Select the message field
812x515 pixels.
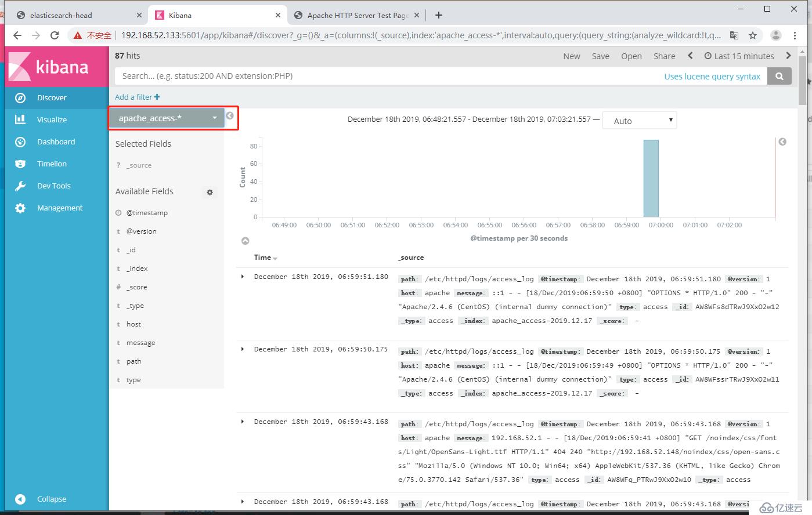140,343
